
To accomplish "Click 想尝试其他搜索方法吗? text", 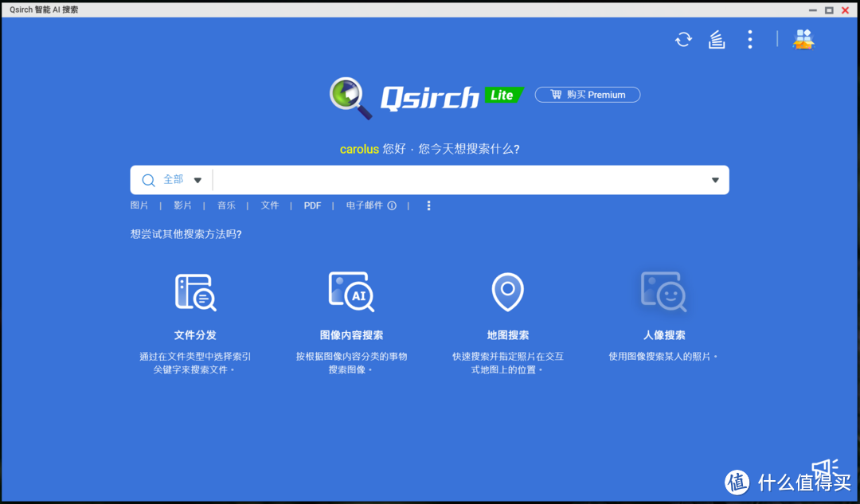I will tap(186, 234).
